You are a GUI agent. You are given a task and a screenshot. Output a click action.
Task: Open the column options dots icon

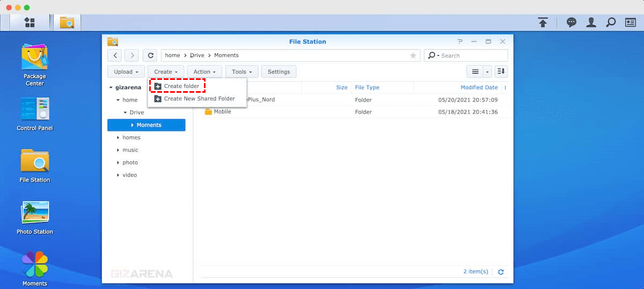coord(505,87)
